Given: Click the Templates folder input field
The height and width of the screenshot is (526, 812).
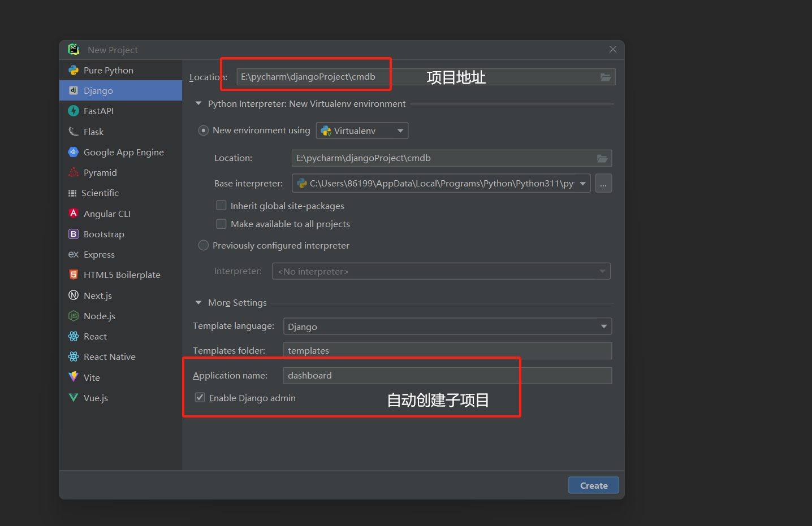Looking at the screenshot, I should pyautogui.click(x=447, y=351).
